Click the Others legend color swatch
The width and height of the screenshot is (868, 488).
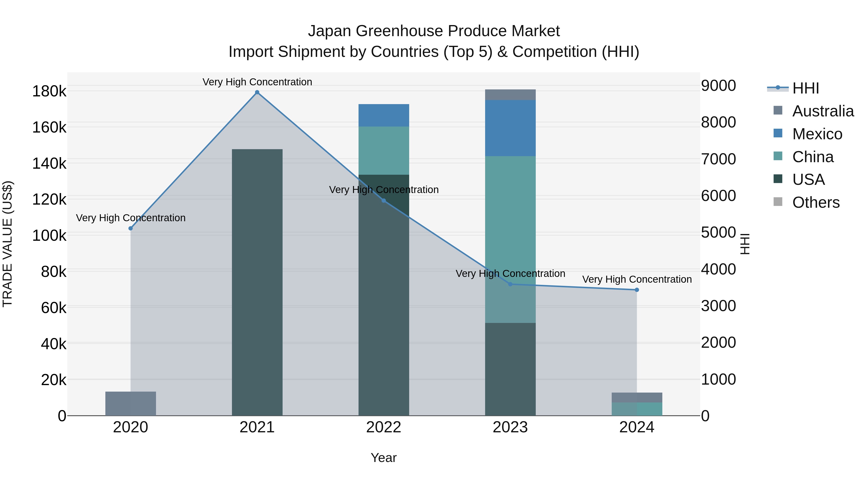click(x=778, y=202)
